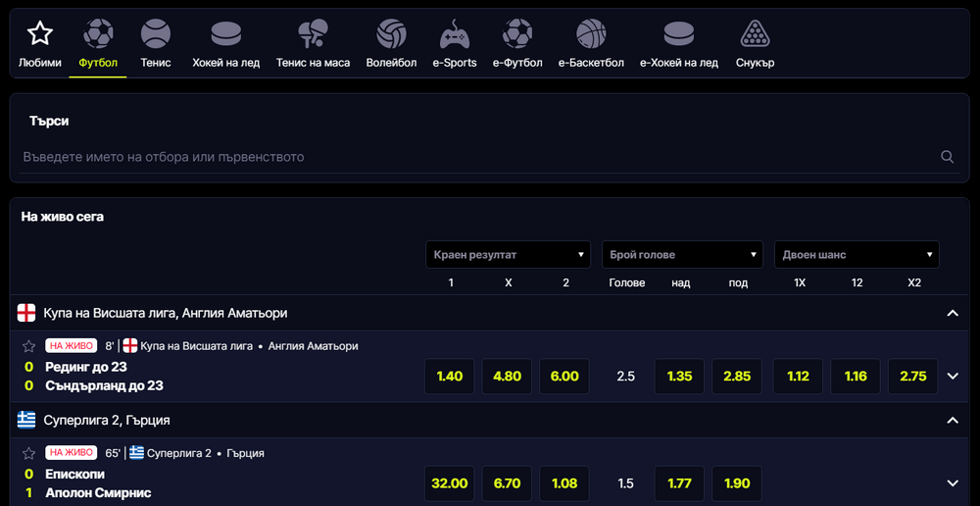Switch to the e-Баскетбол tab
This screenshot has height=506, width=980.
[591, 45]
